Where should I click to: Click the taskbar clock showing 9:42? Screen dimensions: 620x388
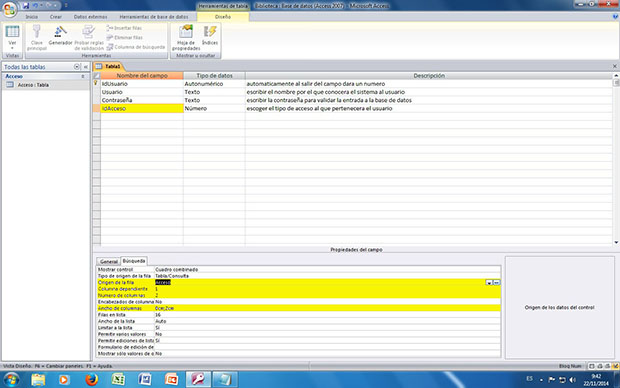[596, 380]
